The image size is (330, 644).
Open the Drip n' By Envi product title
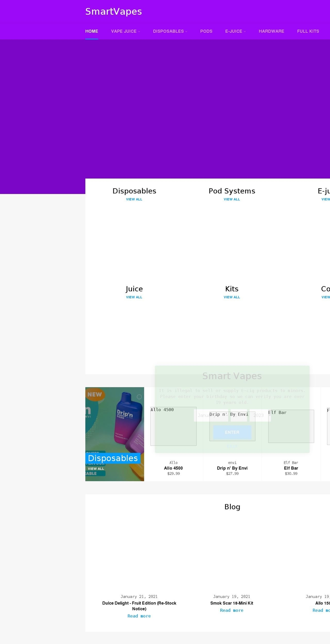(232, 468)
